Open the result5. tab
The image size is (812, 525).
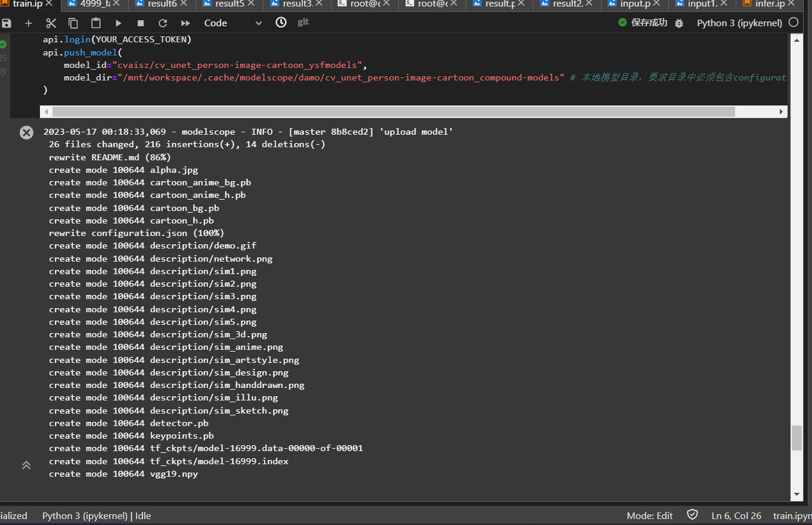click(230, 4)
